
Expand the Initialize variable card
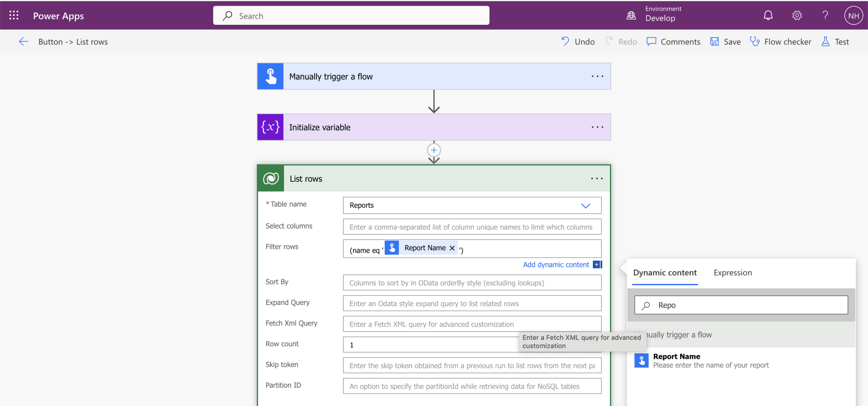click(x=434, y=127)
